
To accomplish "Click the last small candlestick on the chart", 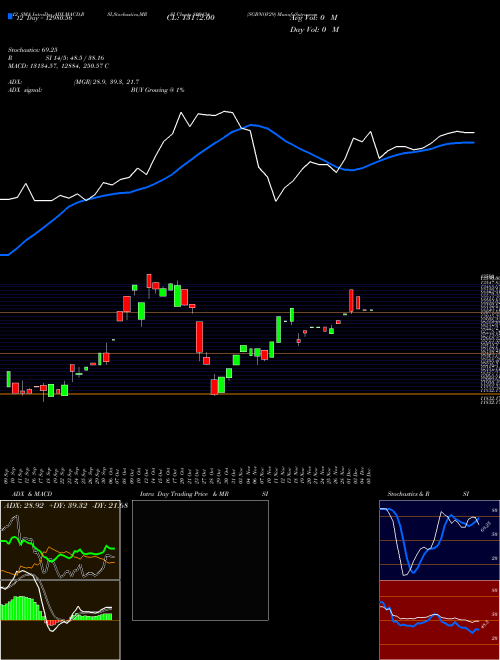I will [x=371, y=310].
